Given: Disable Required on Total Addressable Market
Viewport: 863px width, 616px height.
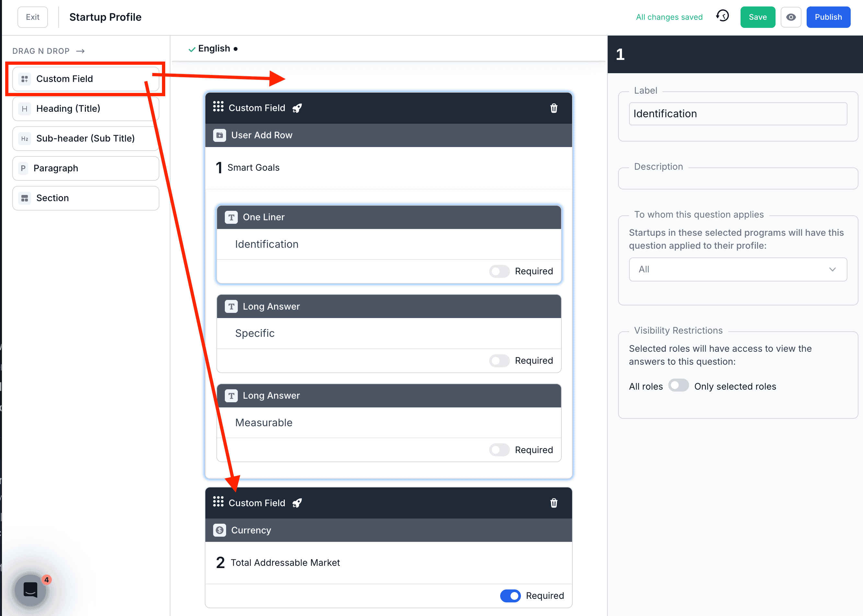Looking at the screenshot, I should pos(510,596).
